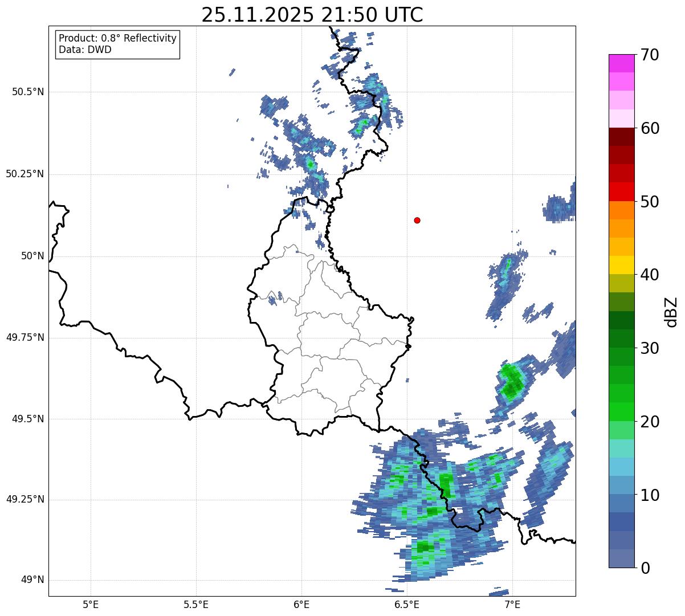Viewport: 685px width, 616px height.
Task: Click the longitude label "5.5°E"
Action: 196,605
